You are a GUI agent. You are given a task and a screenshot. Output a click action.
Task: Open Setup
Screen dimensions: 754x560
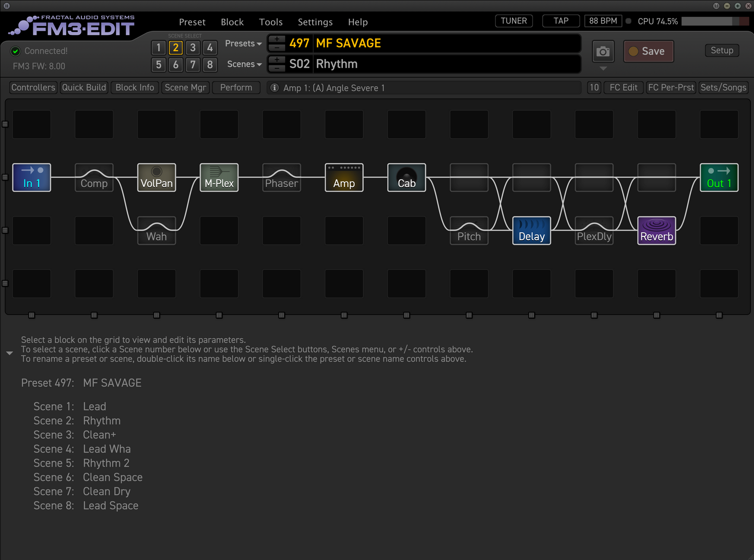click(722, 51)
